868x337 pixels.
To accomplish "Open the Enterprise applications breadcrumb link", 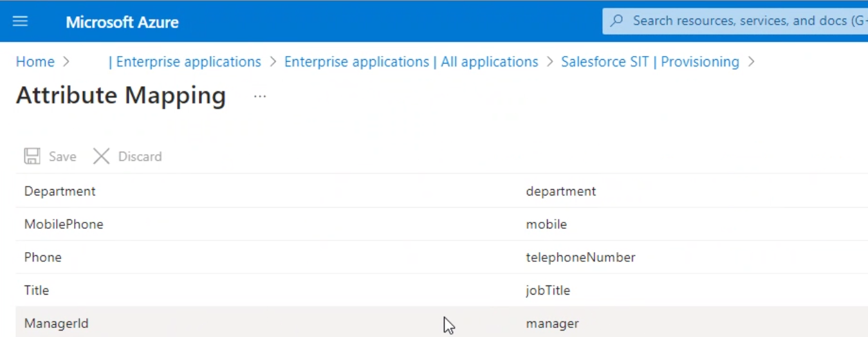I will (188, 62).
